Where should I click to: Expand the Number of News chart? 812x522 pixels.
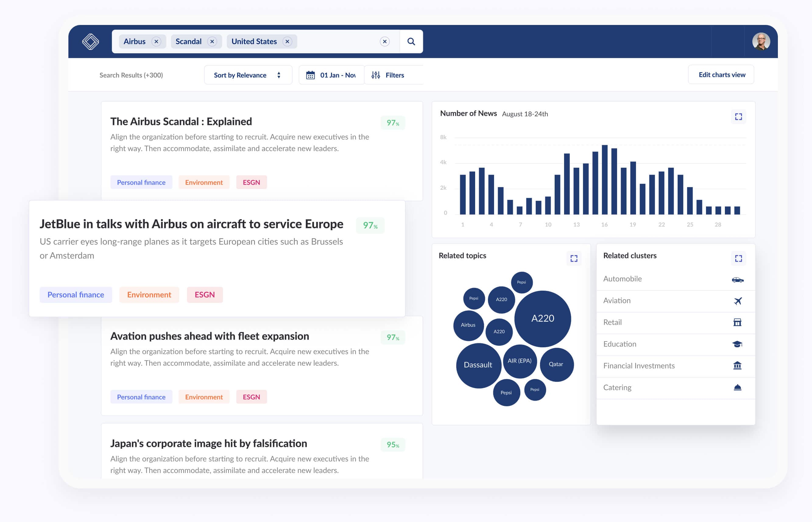click(738, 117)
